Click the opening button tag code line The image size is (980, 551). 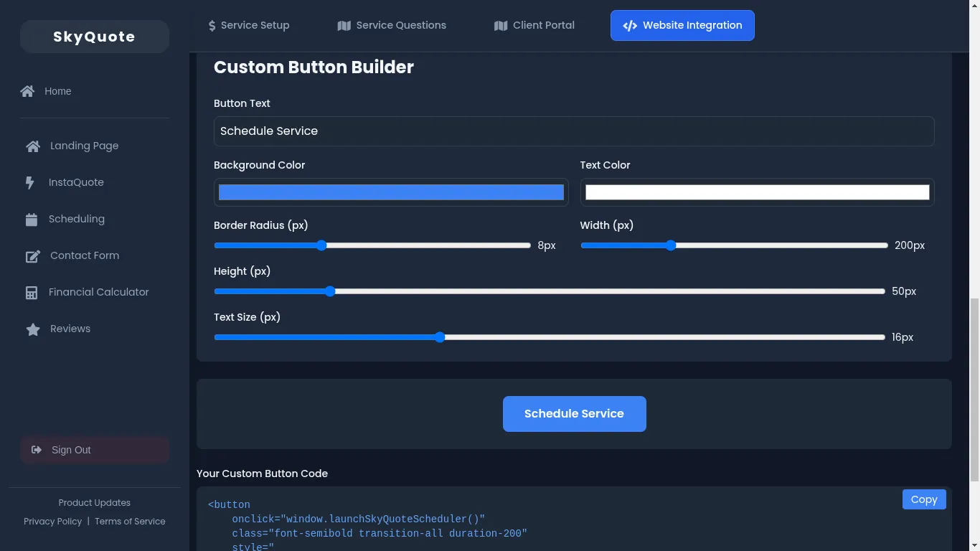click(229, 504)
